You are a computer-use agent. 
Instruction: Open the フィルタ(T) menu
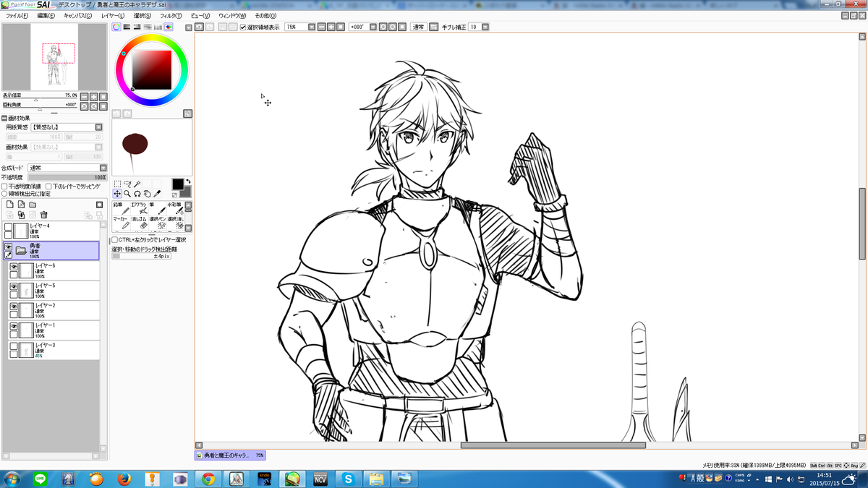click(171, 15)
